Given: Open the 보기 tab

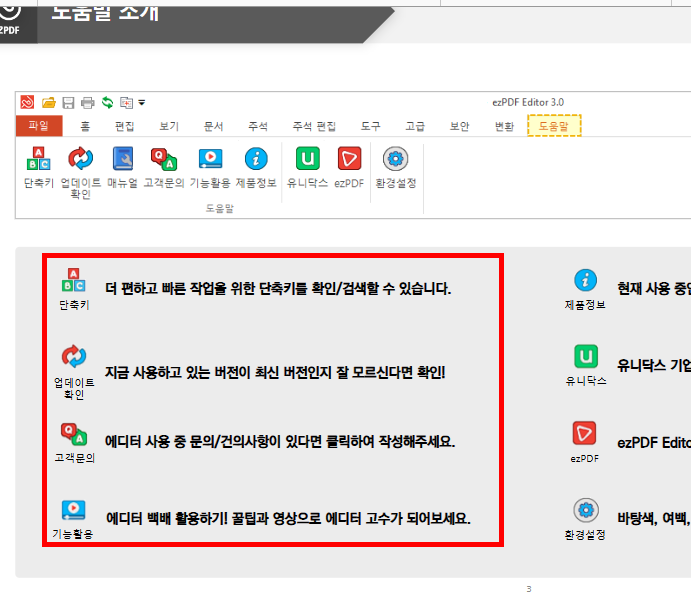Looking at the screenshot, I should pyautogui.click(x=169, y=126).
